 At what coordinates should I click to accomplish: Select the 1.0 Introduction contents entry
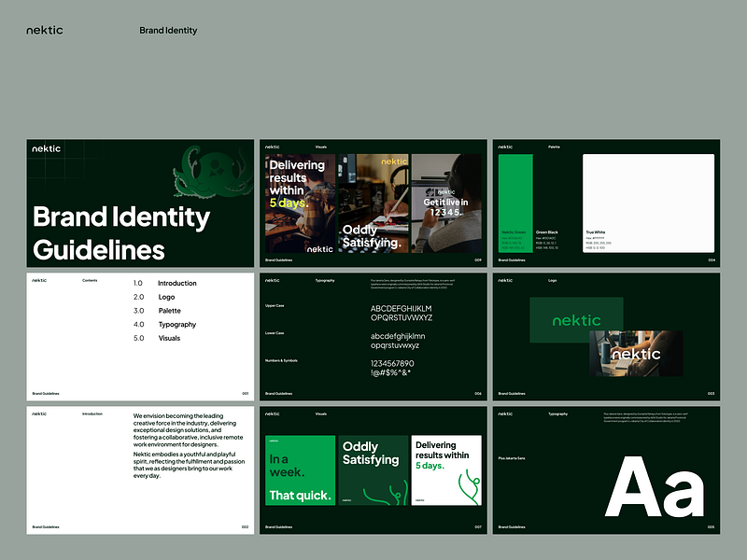point(165,283)
